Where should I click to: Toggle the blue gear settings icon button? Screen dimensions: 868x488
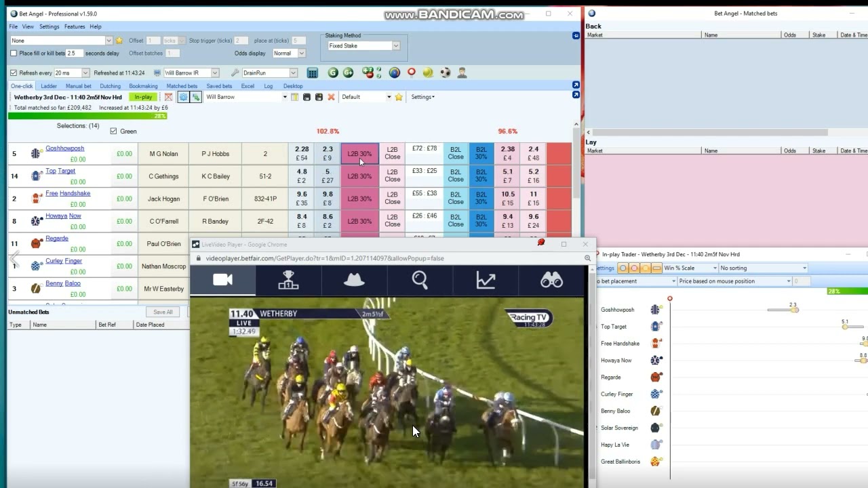tap(183, 97)
